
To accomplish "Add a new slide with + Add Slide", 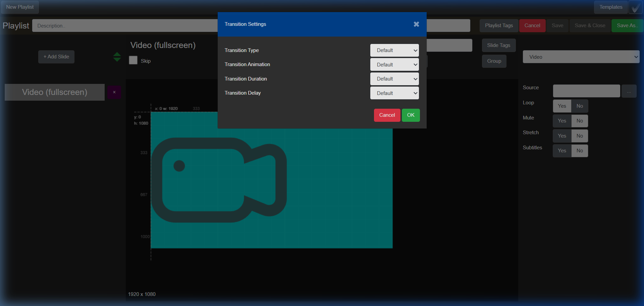I will (x=56, y=57).
